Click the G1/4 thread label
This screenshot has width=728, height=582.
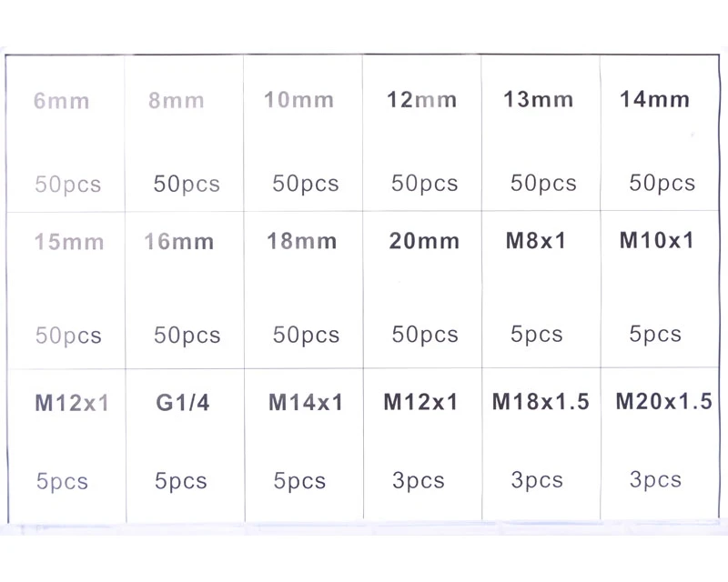(x=183, y=403)
